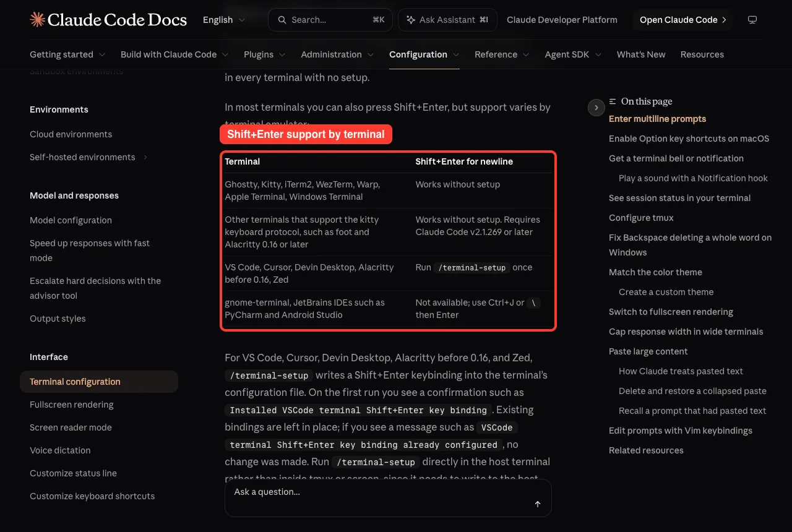Jump to Get a terminal bell or notification
Viewport: 792px width, 532px height.
tap(676, 158)
